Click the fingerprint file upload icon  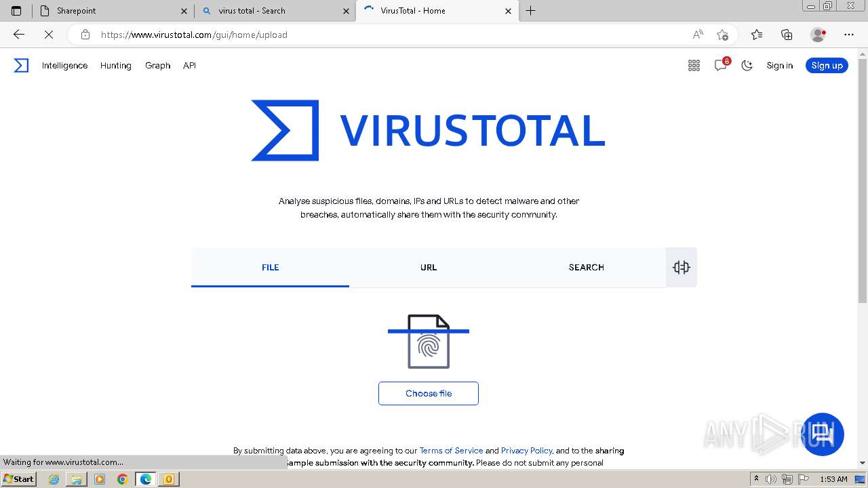pos(429,342)
